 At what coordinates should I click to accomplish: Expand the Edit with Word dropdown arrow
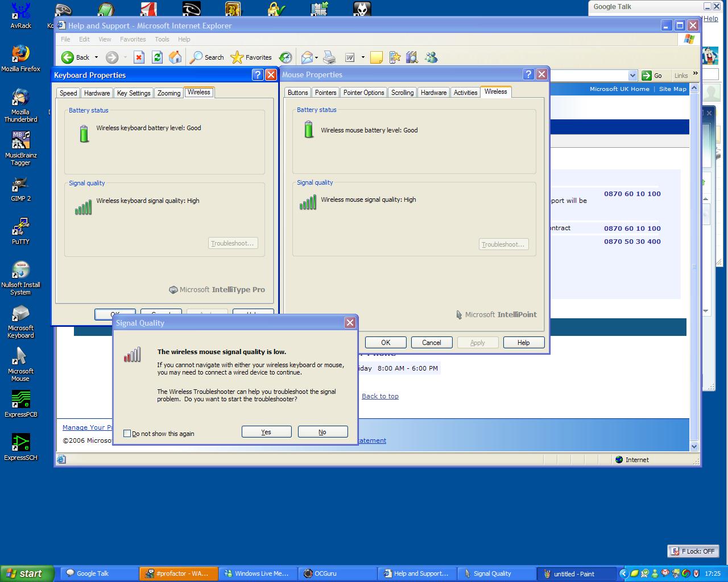tap(363, 57)
